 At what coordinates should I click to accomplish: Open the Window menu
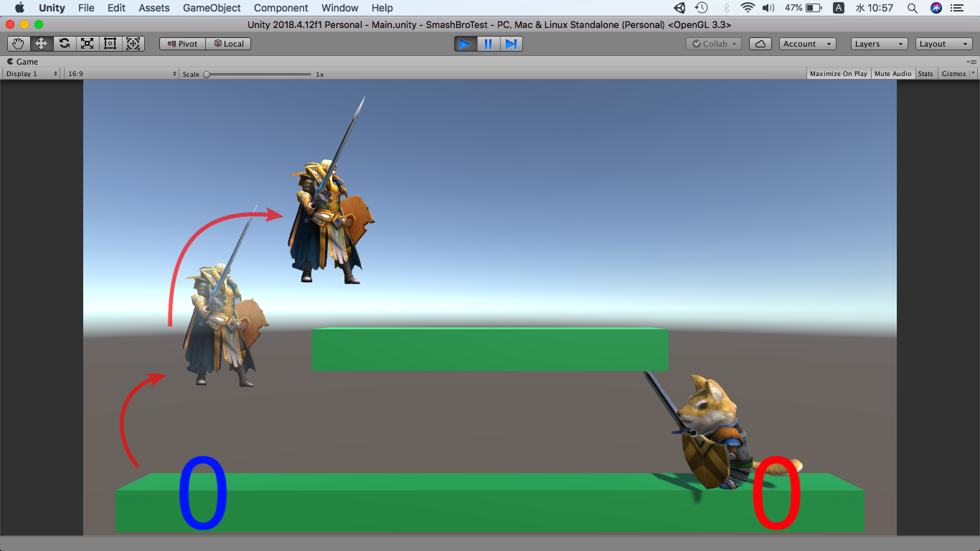pos(340,8)
